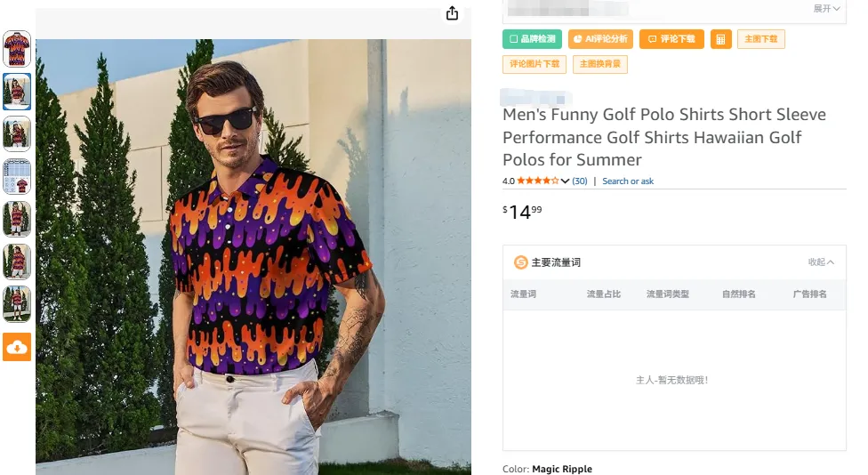868x475 pixels.
Task: Select the last product thumbnail above download icon
Action: click(x=17, y=303)
